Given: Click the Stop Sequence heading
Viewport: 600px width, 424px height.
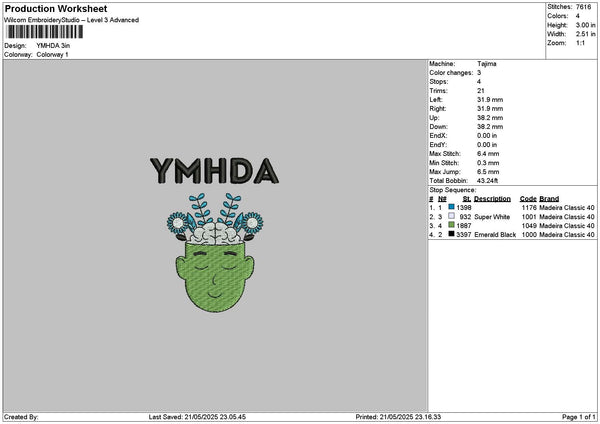Looking at the screenshot, I should [x=453, y=188].
